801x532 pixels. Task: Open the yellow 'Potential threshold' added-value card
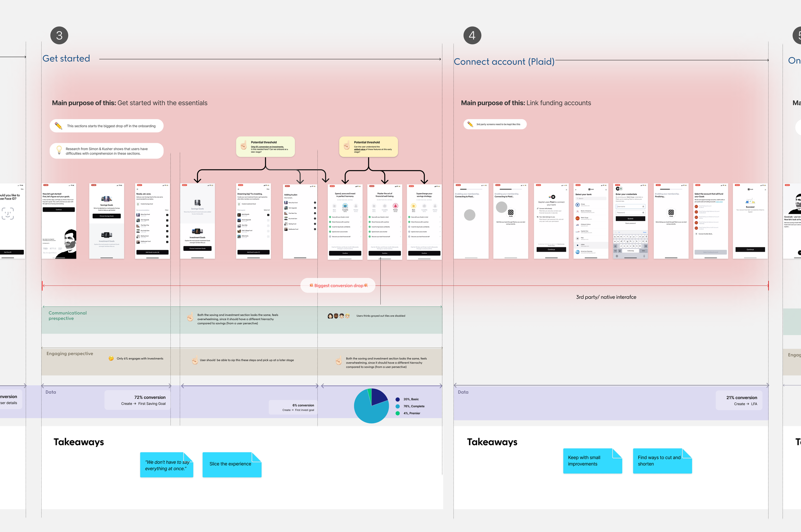368,147
